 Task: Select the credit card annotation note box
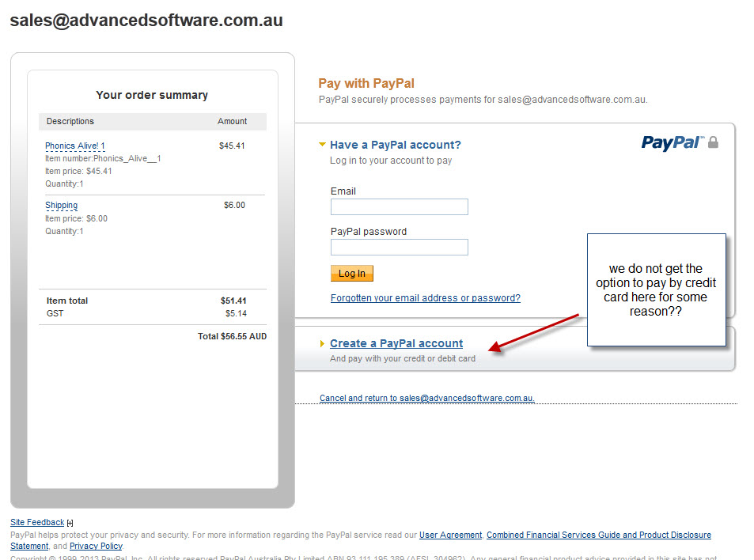point(656,289)
